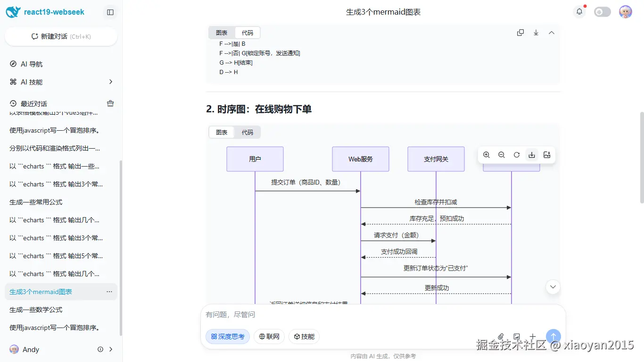Expand the AI 技能 submenu
644x362 pixels.
point(111,82)
